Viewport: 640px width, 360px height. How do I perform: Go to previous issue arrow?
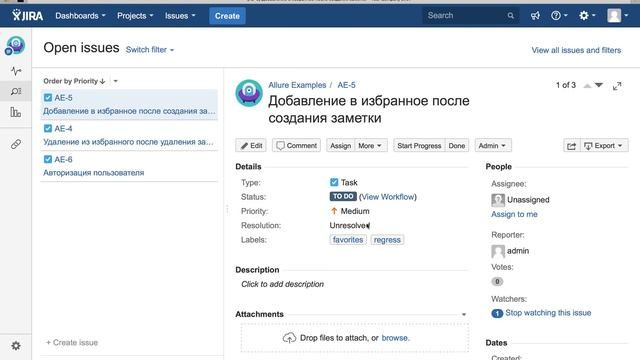(587, 85)
